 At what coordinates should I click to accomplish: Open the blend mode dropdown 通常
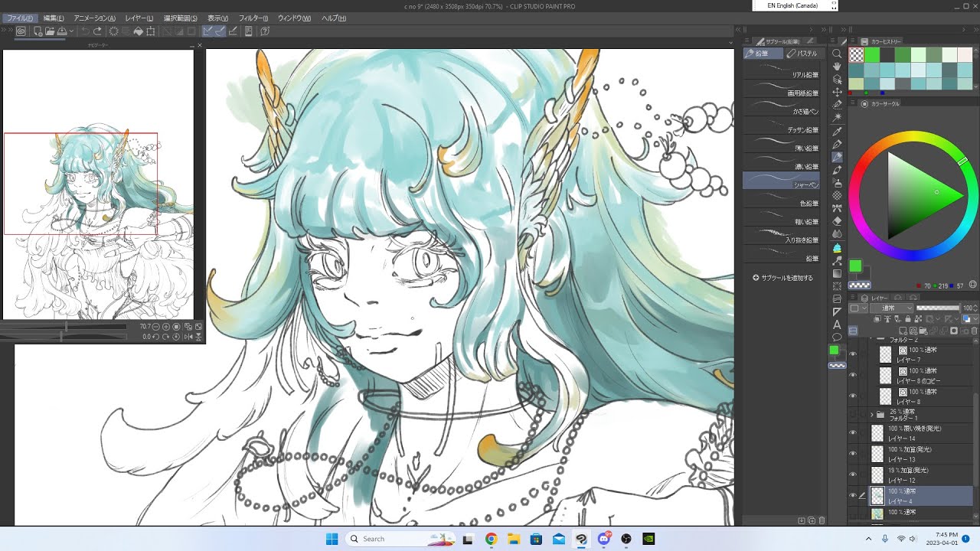(x=890, y=308)
